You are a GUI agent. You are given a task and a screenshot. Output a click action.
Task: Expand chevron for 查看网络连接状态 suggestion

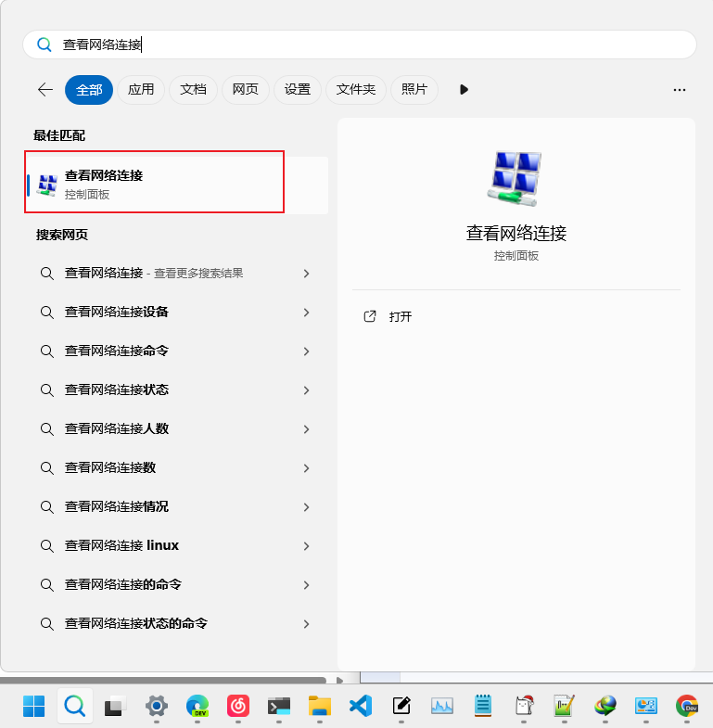(306, 390)
